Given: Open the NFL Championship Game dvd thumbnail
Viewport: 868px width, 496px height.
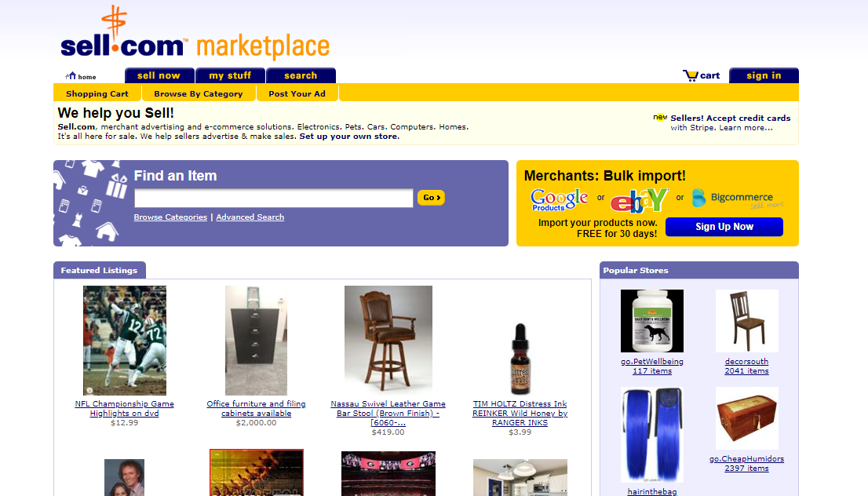Looking at the screenshot, I should [x=125, y=340].
